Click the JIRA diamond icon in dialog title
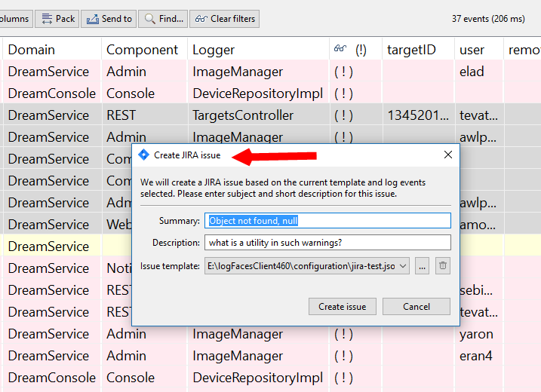 [143, 155]
